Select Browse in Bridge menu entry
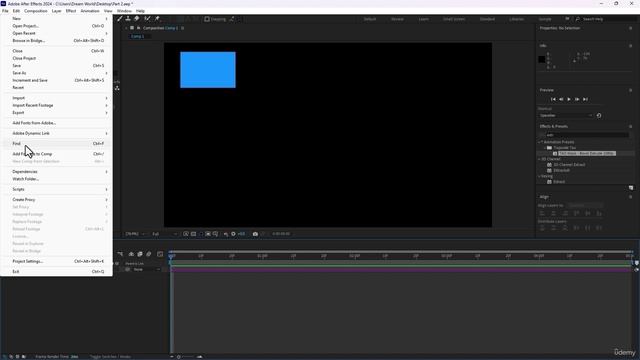The width and height of the screenshot is (640, 360). point(56,41)
